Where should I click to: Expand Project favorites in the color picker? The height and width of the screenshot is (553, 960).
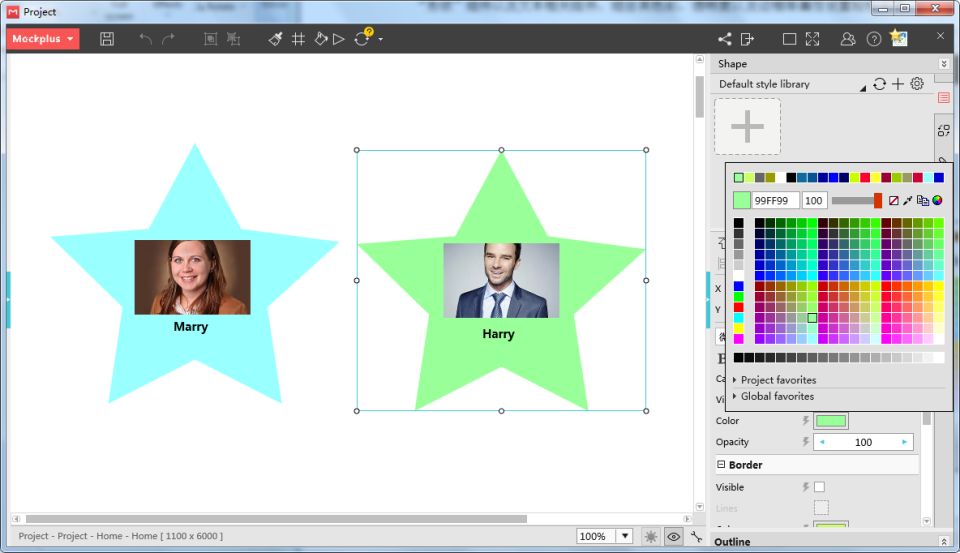click(778, 380)
